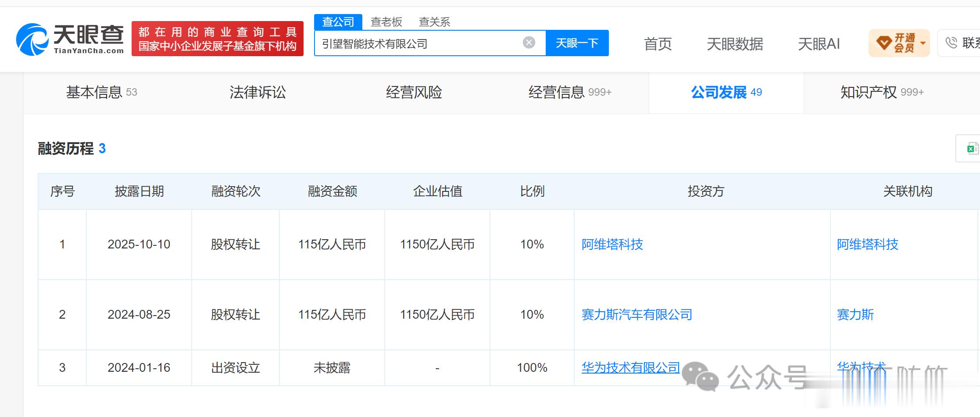980x417 pixels.
Task: Select the 公司发展 tab
Action: pos(726,92)
